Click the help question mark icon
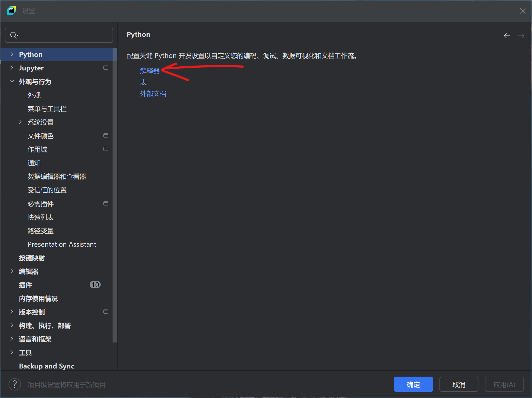Image resolution: width=532 pixels, height=398 pixels. click(15, 384)
